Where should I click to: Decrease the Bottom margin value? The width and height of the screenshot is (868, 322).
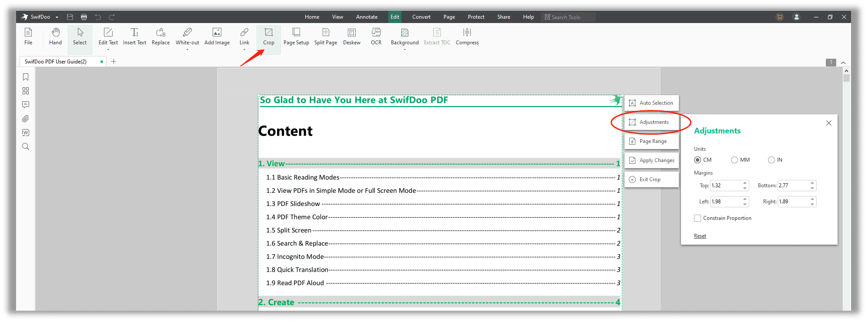pos(812,188)
